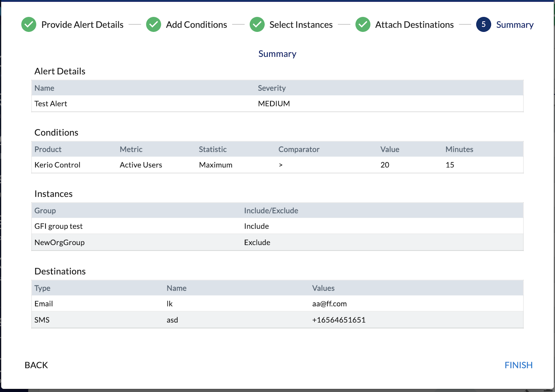The height and width of the screenshot is (392, 555).
Task: Click the condition value 20
Action: (x=385, y=165)
